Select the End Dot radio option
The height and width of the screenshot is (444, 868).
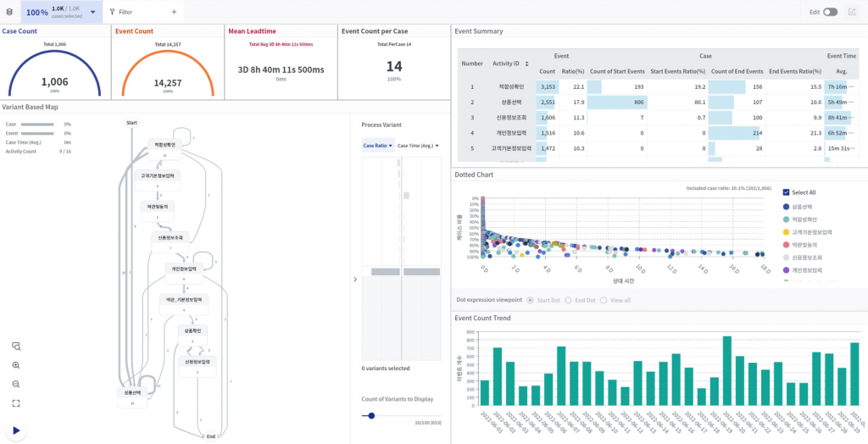click(569, 300)
